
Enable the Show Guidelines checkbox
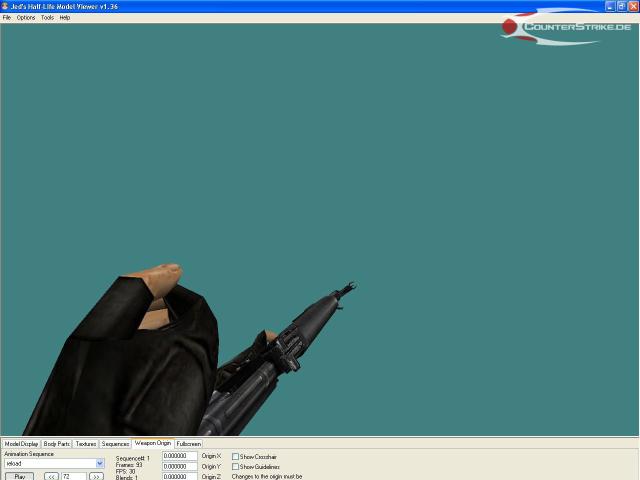(236, 467)
